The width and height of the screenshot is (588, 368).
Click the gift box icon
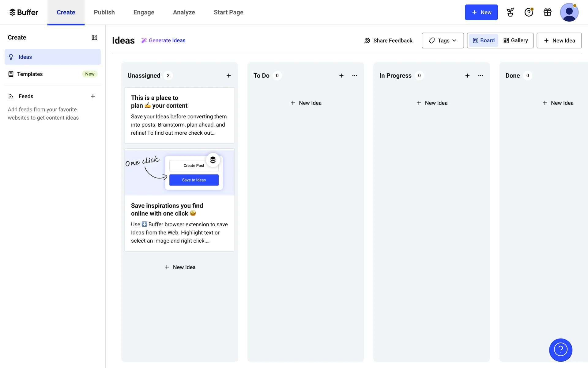[x=547, y=12]
